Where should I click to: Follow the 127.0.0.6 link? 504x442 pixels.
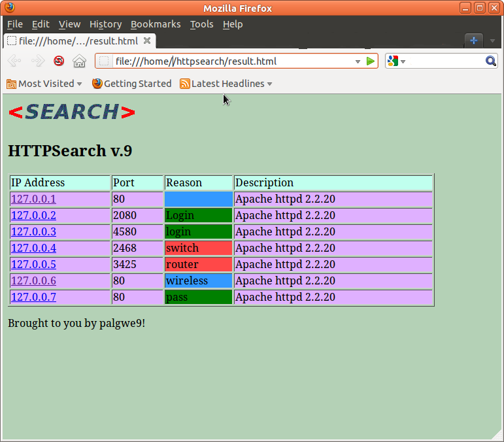click(x=33, y=281)
